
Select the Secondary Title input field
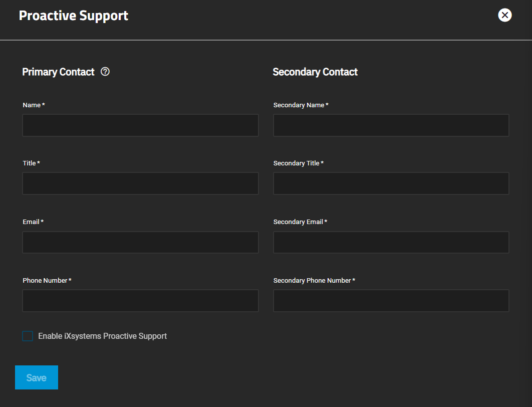click(391, 183)
